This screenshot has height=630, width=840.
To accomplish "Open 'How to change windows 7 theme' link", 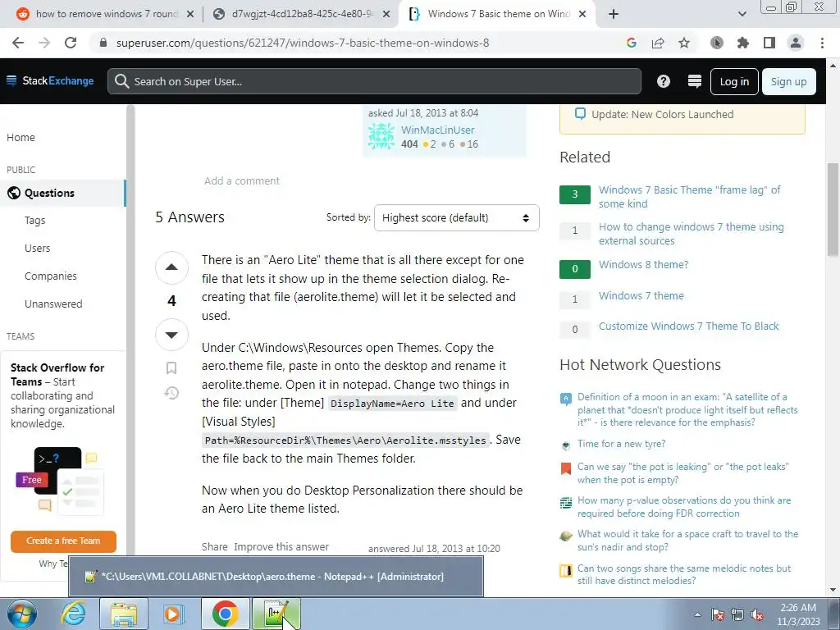I will point(691,234).
